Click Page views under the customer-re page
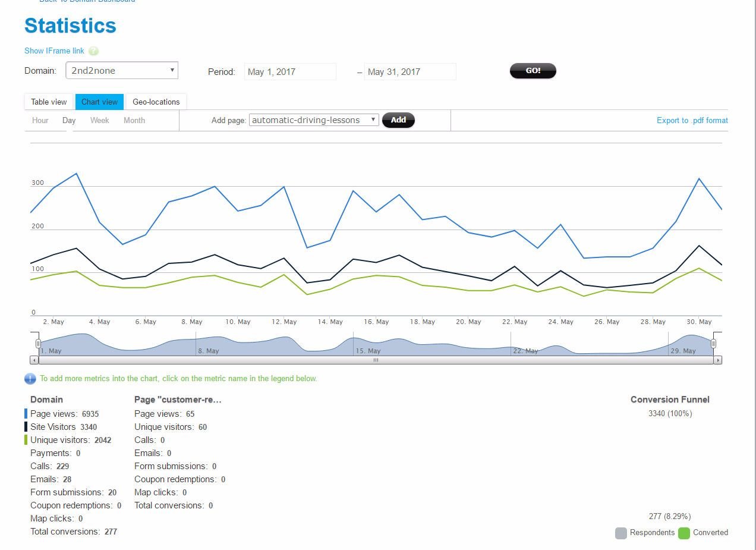The width and height of the screenshot is (756, 550). (x=165, y=414)
